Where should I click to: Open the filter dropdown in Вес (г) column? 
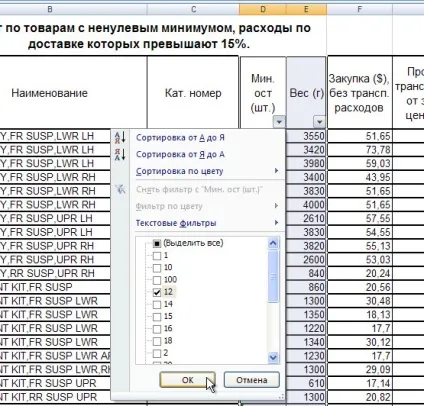point(319,122)
